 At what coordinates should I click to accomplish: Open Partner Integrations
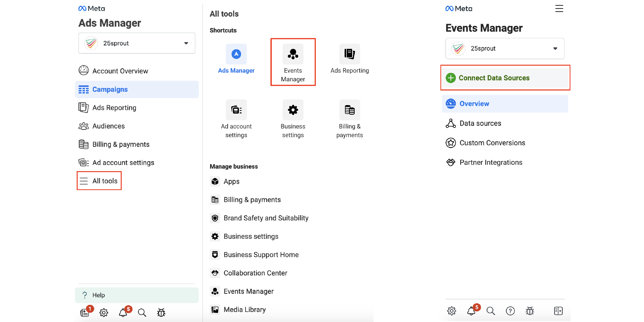coord(484,162)
